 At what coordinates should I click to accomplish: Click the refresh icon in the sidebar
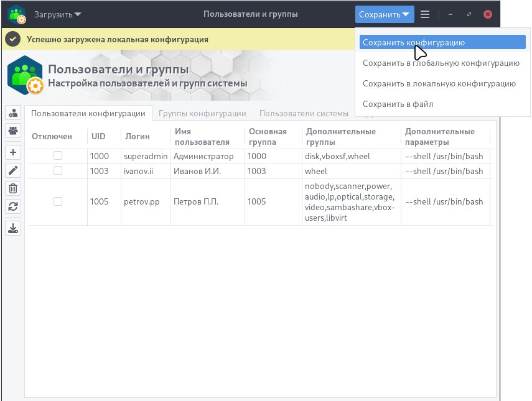pos(12,206)
